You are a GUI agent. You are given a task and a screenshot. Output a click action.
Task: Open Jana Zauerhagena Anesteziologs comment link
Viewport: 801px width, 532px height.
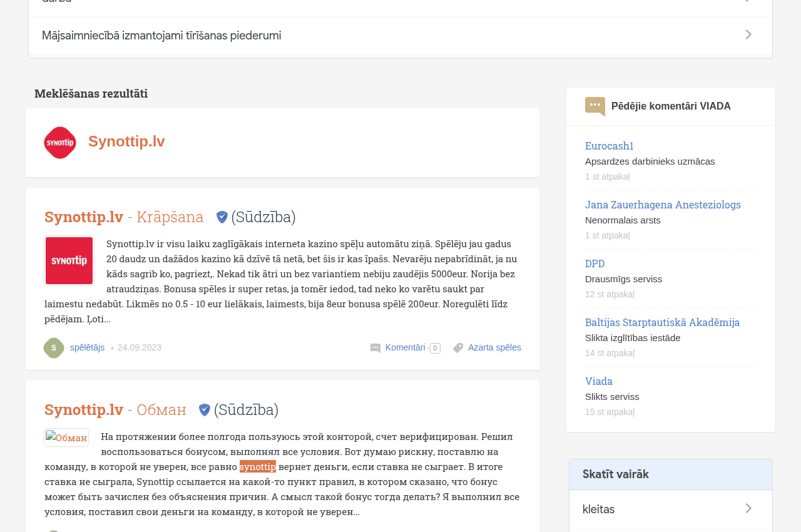[x=663, y=205]
